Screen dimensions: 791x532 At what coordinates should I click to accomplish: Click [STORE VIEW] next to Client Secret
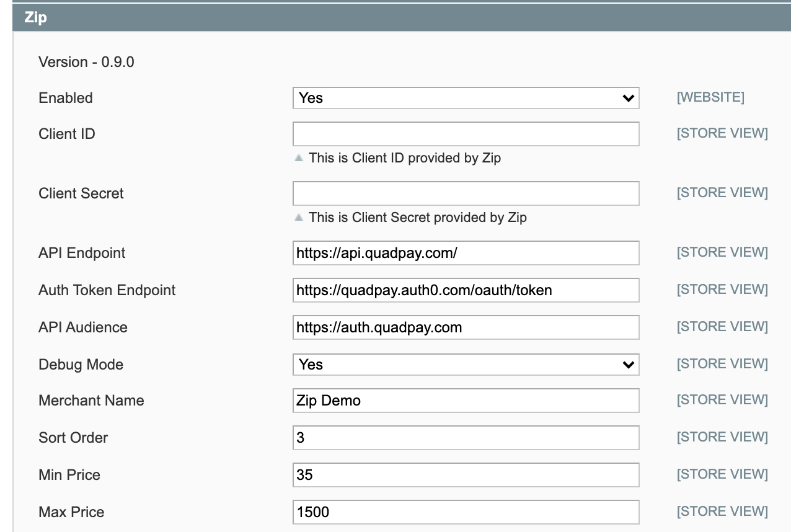pyautogui.click(x=722, y=193)
